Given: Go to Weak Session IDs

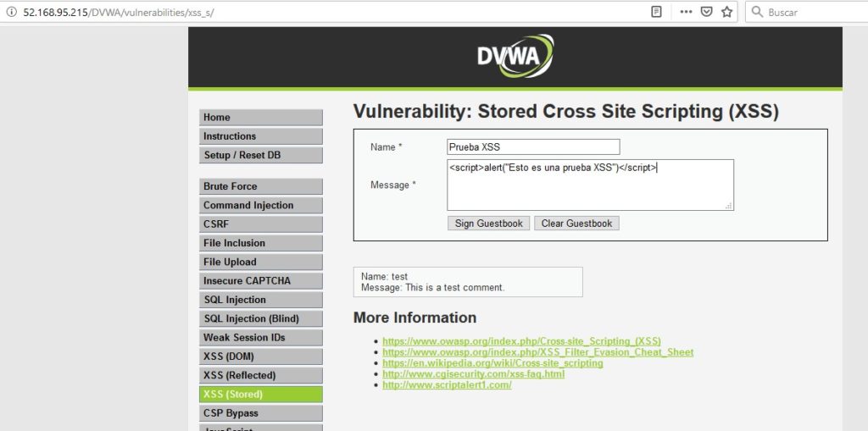Looking at the screenshot, I should pos(261,338).
